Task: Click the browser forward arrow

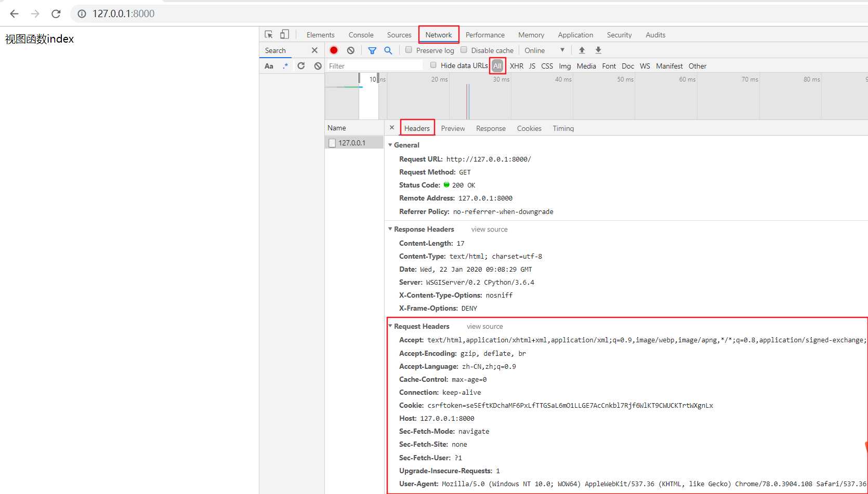Action: [x=35, y=14]
